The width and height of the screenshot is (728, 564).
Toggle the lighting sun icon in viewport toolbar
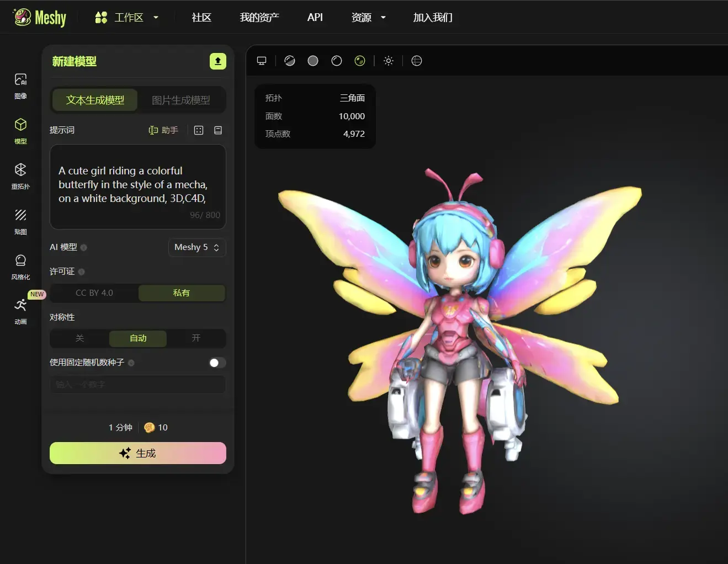click(389, 61)
